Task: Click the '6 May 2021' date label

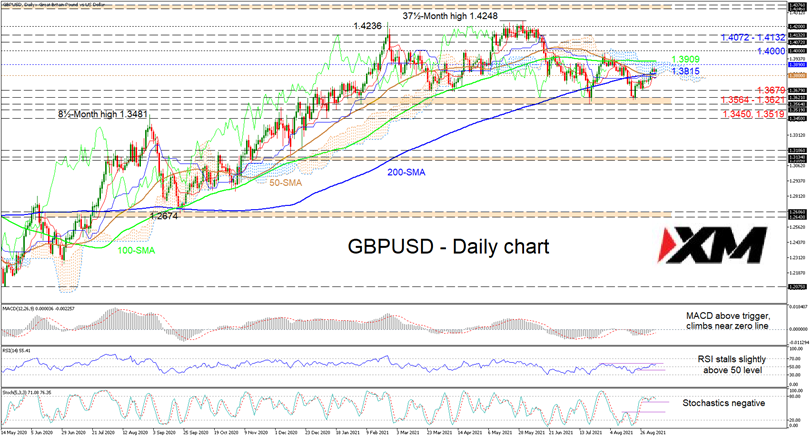Action: tap(498, 432)
